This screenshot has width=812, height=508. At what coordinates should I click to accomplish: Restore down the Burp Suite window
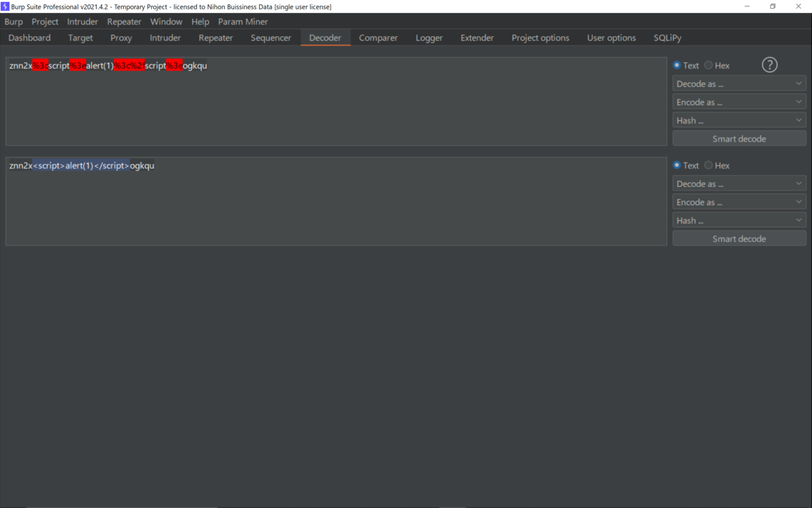[x=773, y=6]
